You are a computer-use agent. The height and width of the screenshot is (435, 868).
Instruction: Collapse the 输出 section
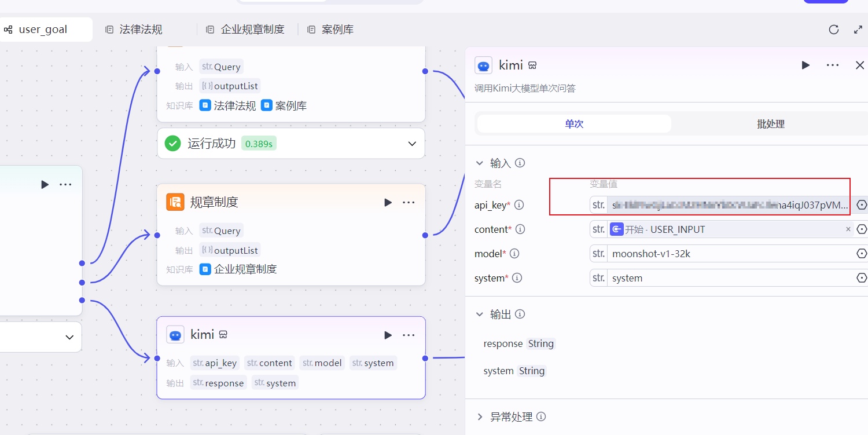pos(479,315)
